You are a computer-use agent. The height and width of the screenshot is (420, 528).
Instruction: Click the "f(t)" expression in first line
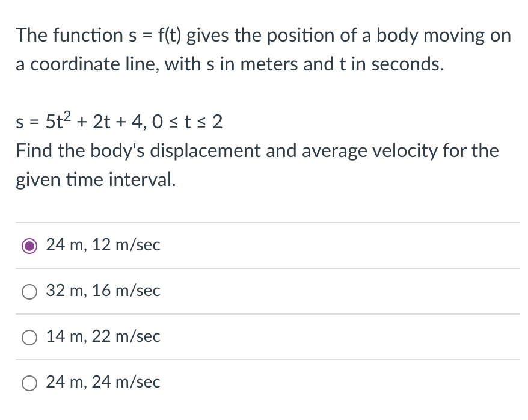[x=170, y=36]
